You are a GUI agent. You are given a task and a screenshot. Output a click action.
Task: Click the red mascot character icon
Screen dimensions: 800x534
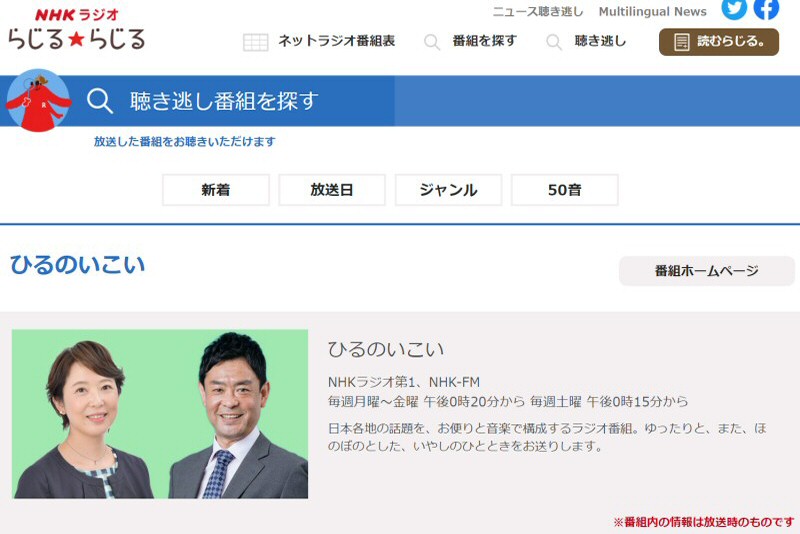tap(38, 100)
